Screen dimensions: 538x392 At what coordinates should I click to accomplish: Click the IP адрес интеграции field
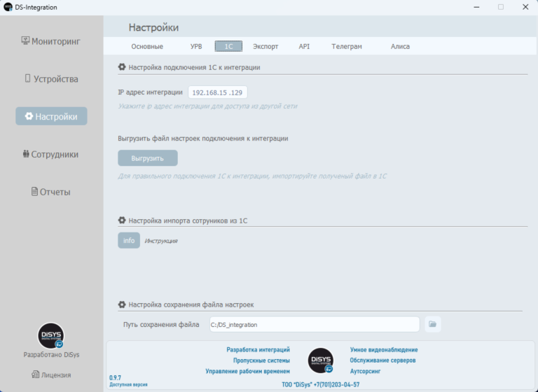pos(217,92)
